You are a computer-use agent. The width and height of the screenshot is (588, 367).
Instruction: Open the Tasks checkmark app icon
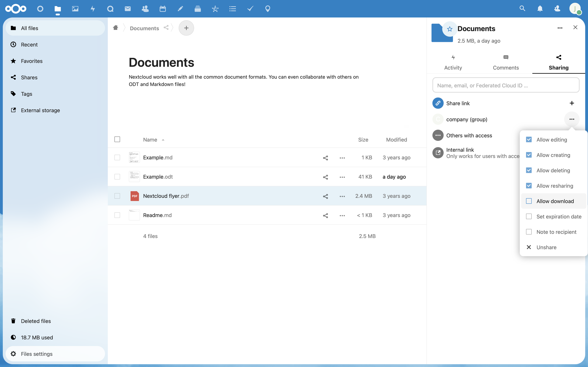click(x=250, y=9)
